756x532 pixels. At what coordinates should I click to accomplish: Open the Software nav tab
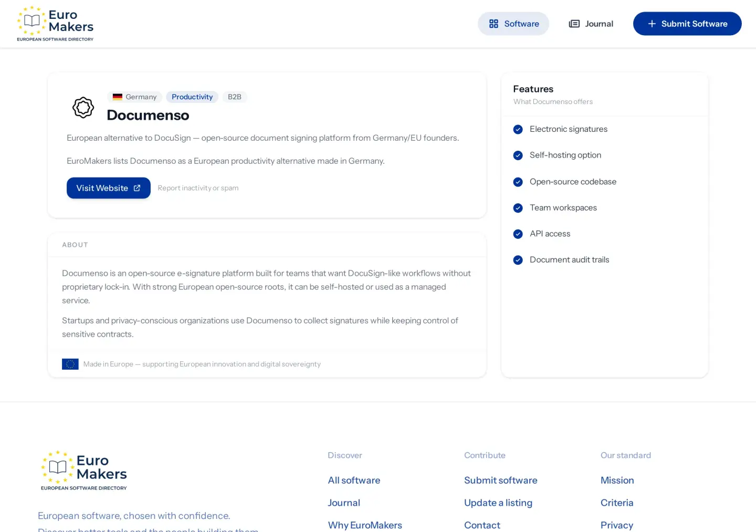tap(513, 24)
